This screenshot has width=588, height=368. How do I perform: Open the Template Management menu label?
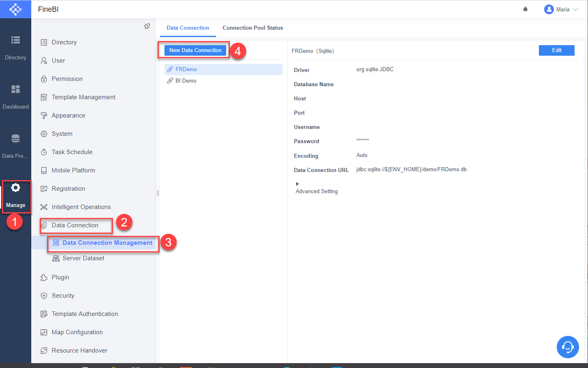(x=84, y=97)
